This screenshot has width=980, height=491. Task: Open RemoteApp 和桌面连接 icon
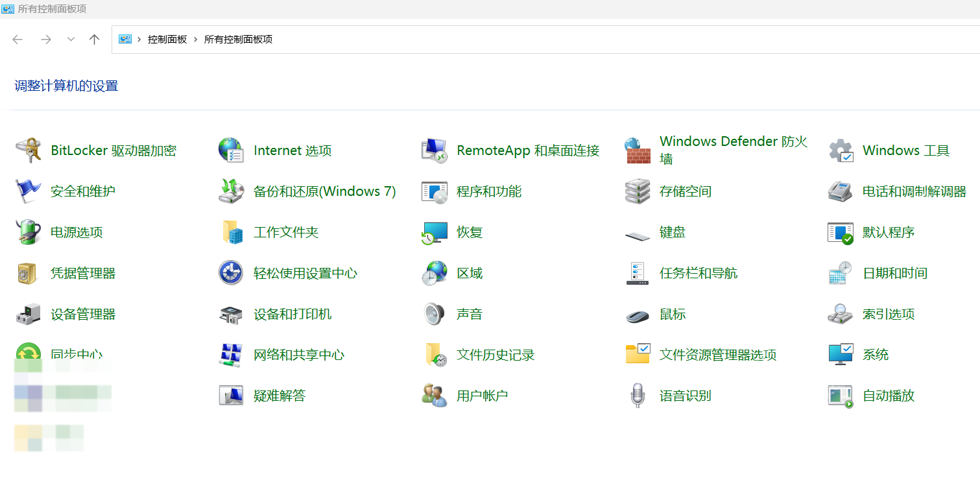click(434, 150)
